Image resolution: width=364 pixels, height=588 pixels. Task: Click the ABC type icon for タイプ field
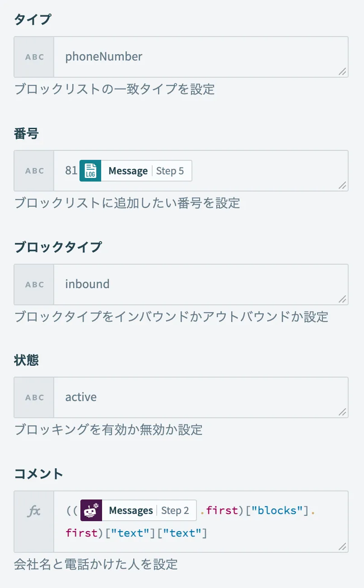[34, 57]
